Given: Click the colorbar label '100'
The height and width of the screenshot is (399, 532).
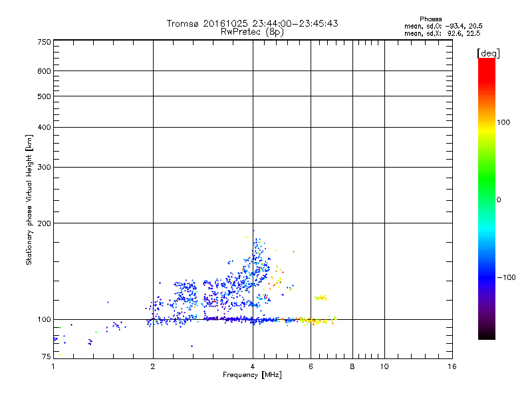Looking at the screenshot, I should coord(503,122).
